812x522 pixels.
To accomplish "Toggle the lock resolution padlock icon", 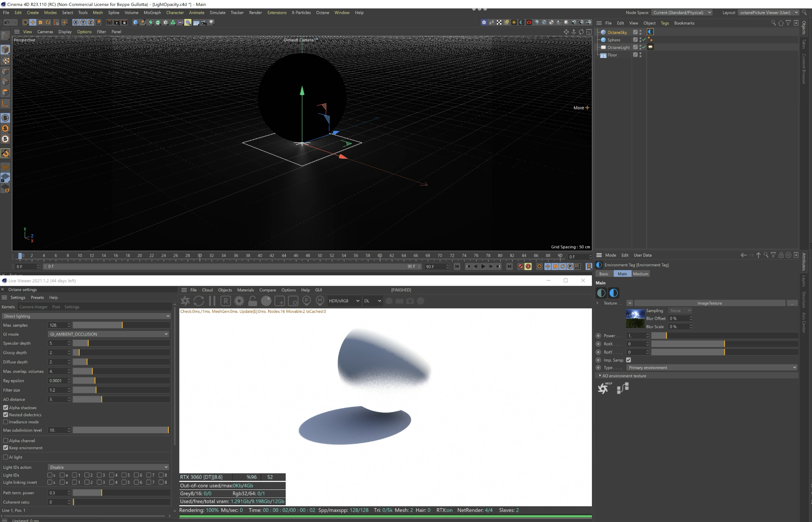I will click(252, 301).
